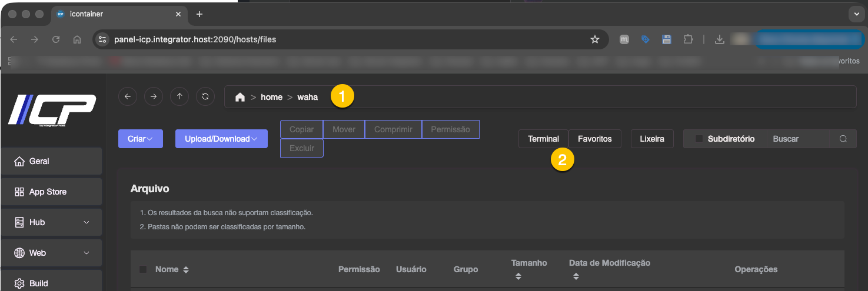This screenshot has height=291, width=868.
Task: Click the file manager forward arrow icon
Action: [x=154, y=97]
